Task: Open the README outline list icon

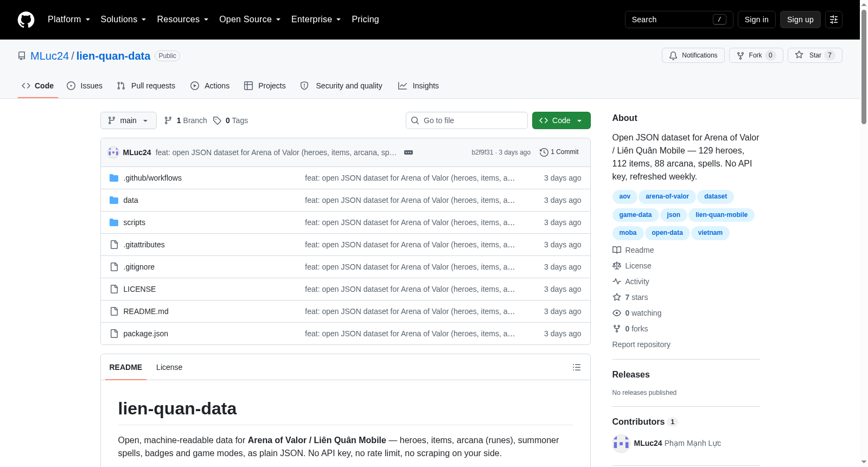Action: tap(577, 367)
